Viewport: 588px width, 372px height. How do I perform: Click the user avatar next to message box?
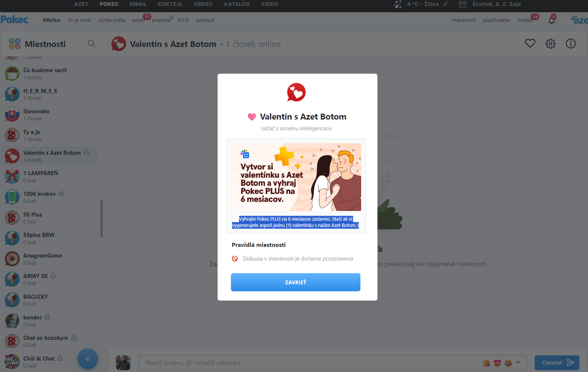point(123,363)
